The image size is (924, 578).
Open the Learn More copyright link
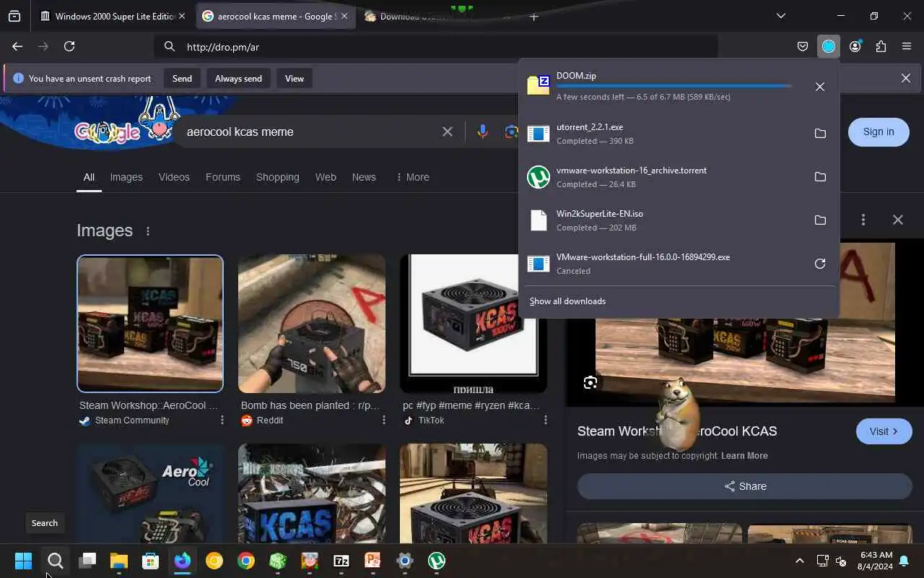coord(744,456)
